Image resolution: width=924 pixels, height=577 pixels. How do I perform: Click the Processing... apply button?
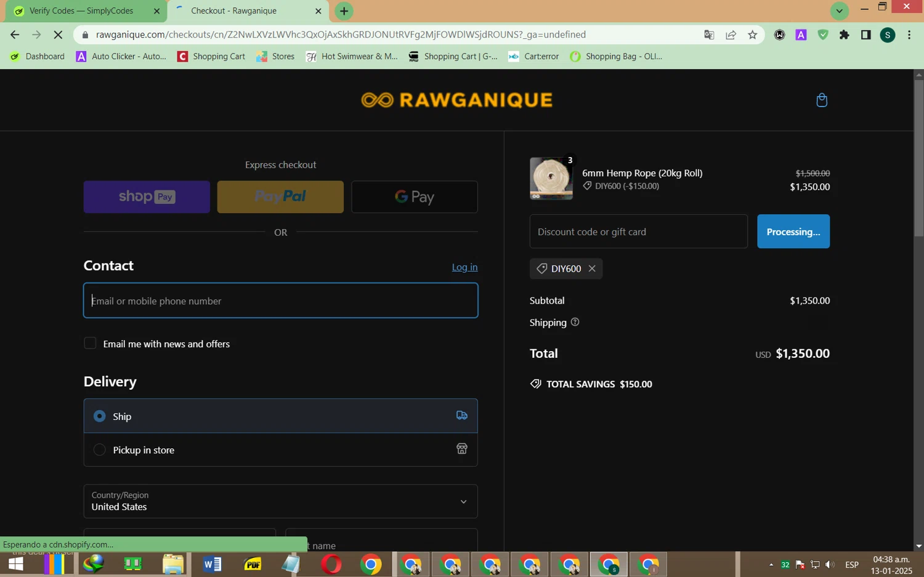pyautogui.click(x=793, y=232)
